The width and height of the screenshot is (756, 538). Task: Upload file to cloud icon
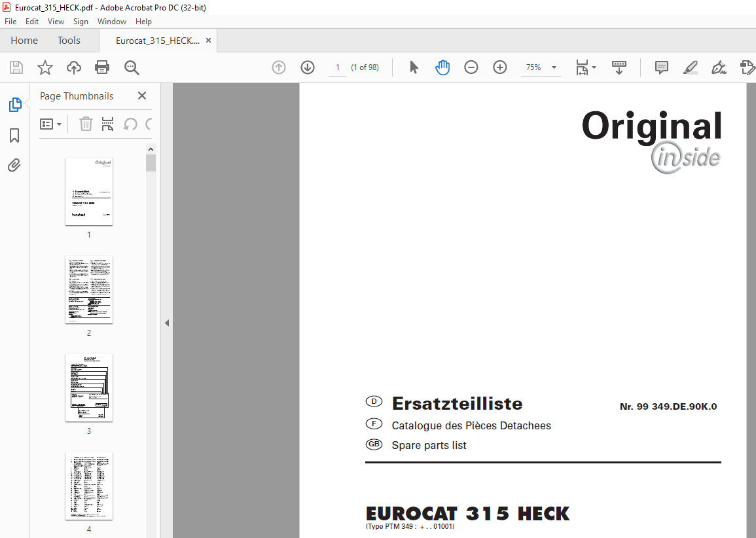(74, 67)
